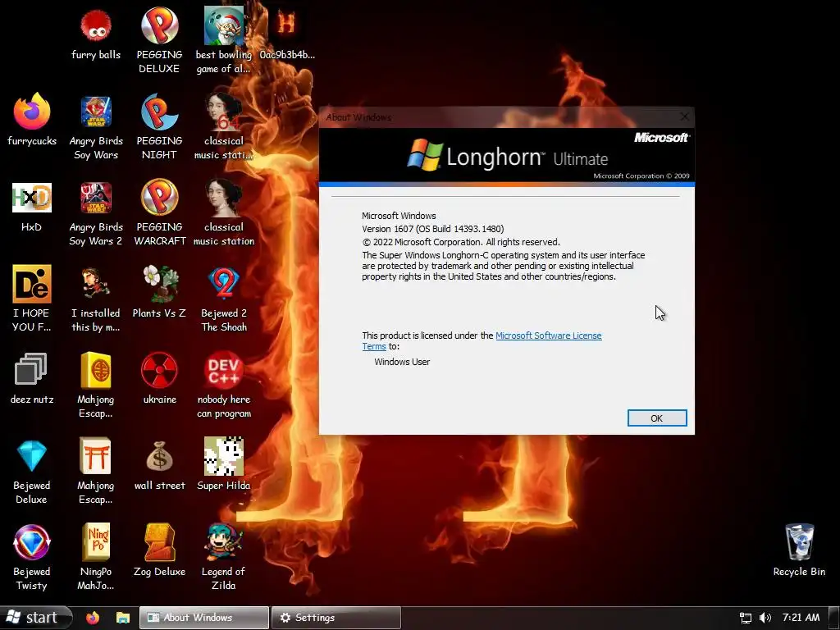840x630 pixels.
Task: Select Angry Birds Soy Wars icon
Action: coord(96,127)
